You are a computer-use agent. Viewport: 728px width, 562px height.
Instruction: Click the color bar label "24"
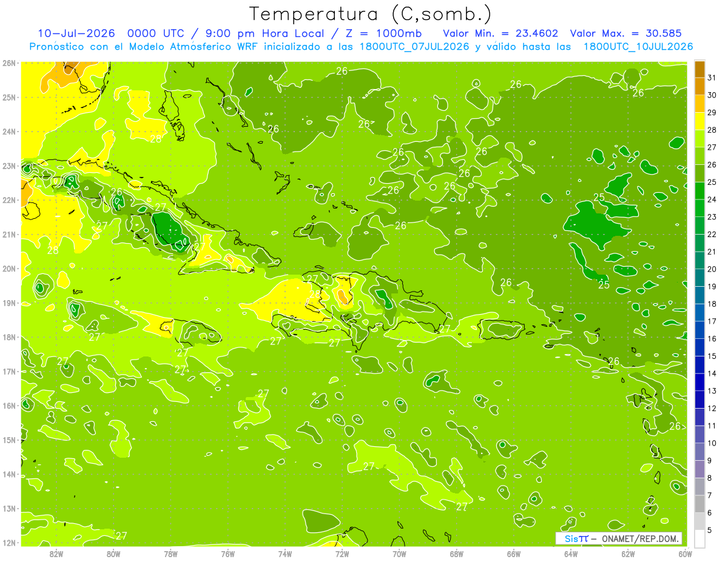coord(712,199)
